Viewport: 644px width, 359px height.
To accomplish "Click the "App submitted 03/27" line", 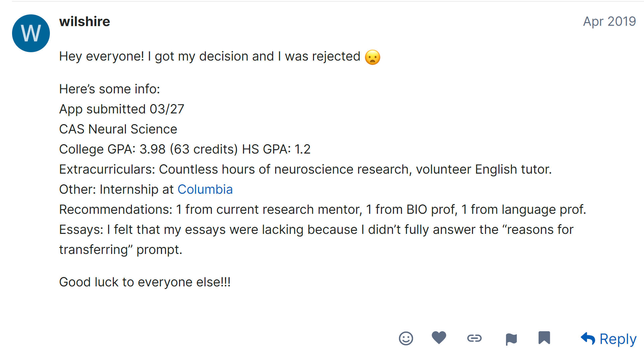I will 122,109.
